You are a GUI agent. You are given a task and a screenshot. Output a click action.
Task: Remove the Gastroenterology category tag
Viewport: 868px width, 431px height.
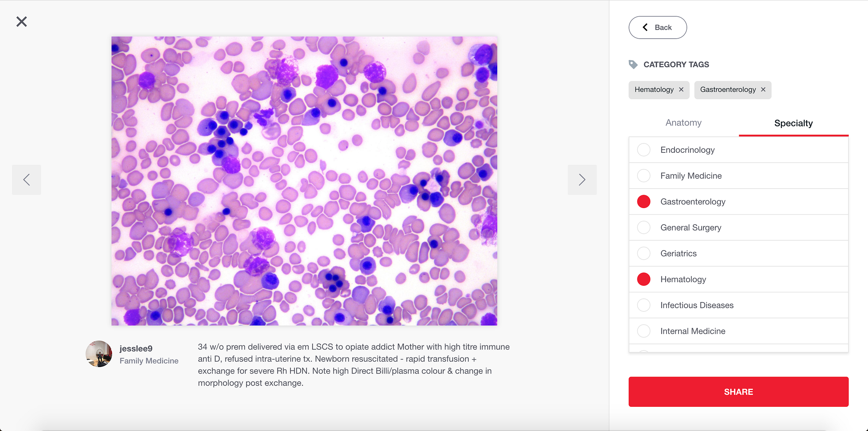pyautogui.click(x=763, y=90)
